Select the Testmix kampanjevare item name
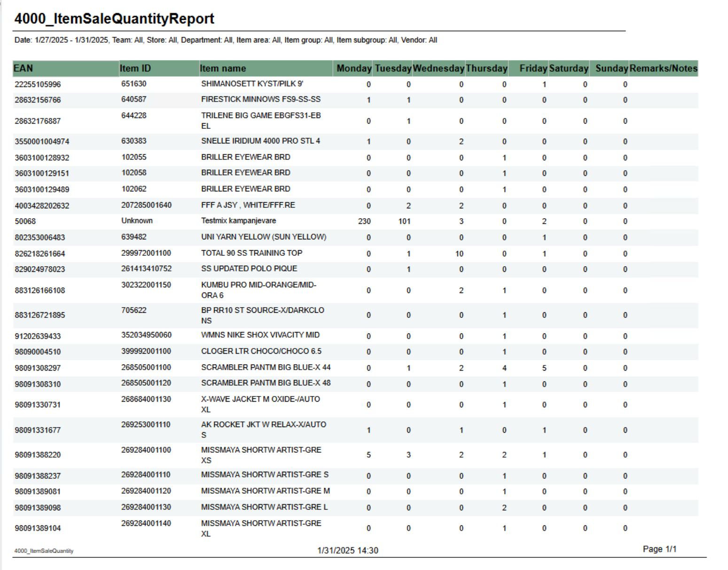This screenshot has height=570, width=728. (x=238, y=221)
